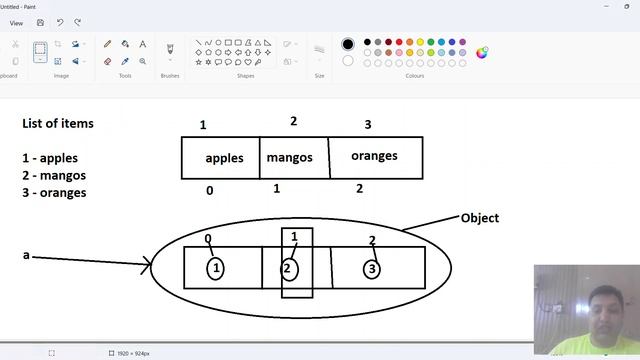Open the Selection tool options dropdown
640x360 pixels.
point(40,60)
